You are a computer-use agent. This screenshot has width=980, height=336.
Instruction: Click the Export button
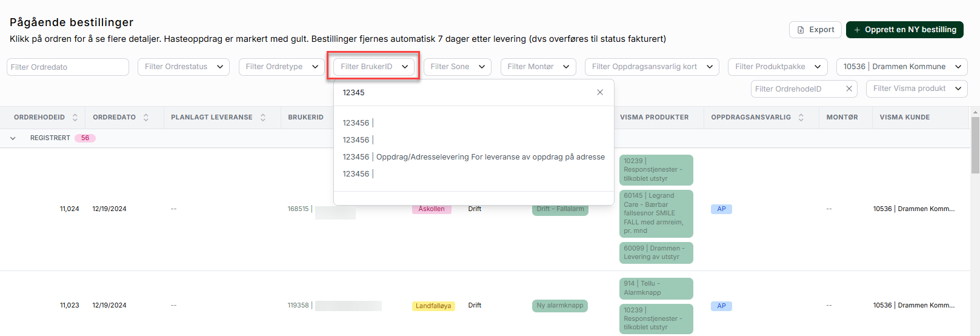[x=815, y=30]
